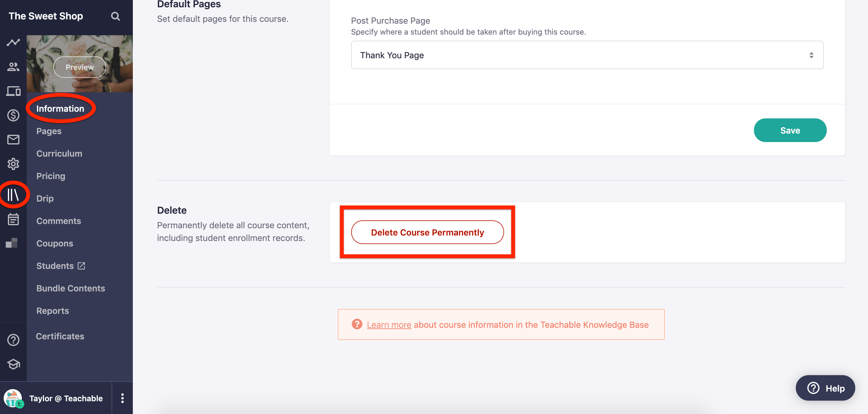868x414 pixels.
Task: Open the Pricing section
Action: point(51,176)
